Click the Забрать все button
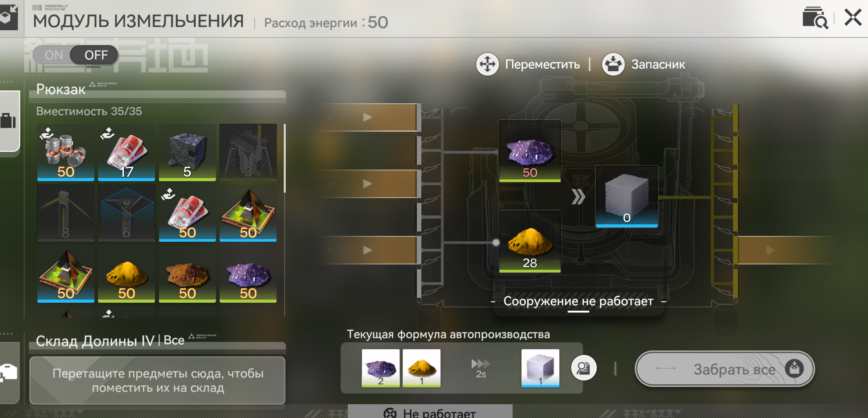Viewport: 868px width, 418px height. coord(725,369)
